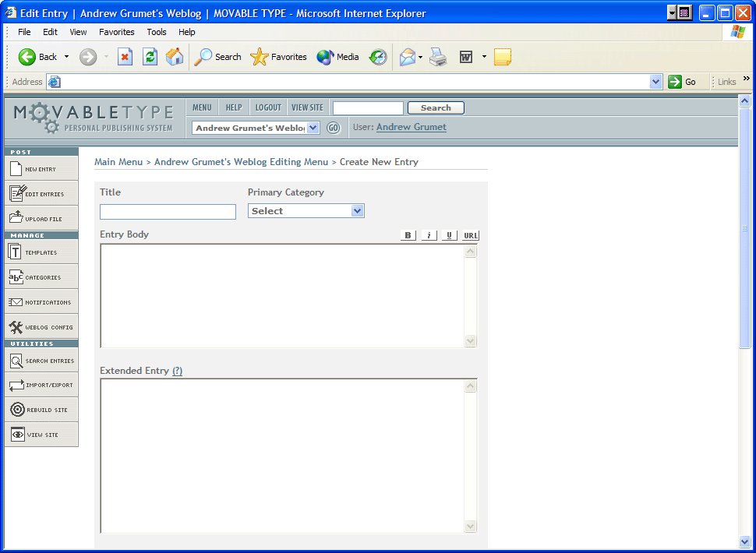Viewport: 756px width, 553px height.
Task: Click the grey Forward arrow button
Action: (x=88, y=57)
